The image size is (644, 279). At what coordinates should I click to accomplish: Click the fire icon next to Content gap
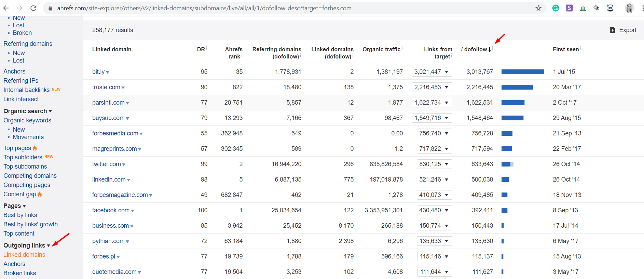tap(40, 194)
